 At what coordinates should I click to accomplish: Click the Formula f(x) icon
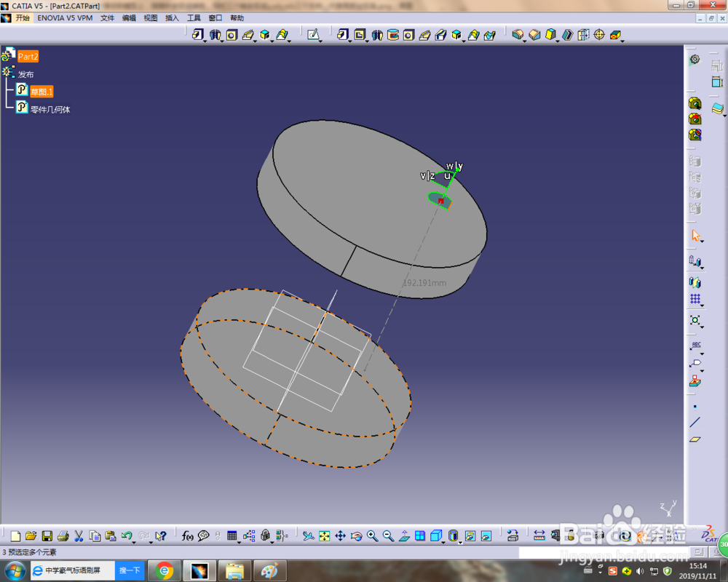point(187,536)
